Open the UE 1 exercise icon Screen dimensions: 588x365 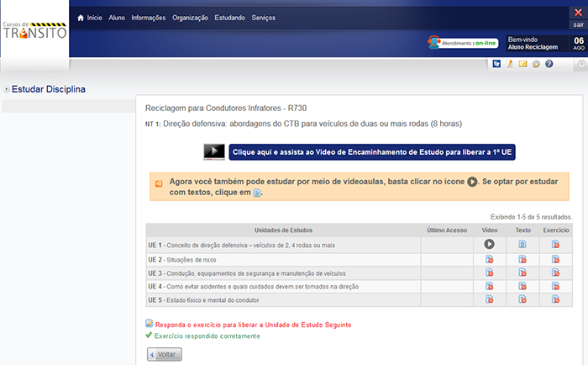click(x=555, y=245)
